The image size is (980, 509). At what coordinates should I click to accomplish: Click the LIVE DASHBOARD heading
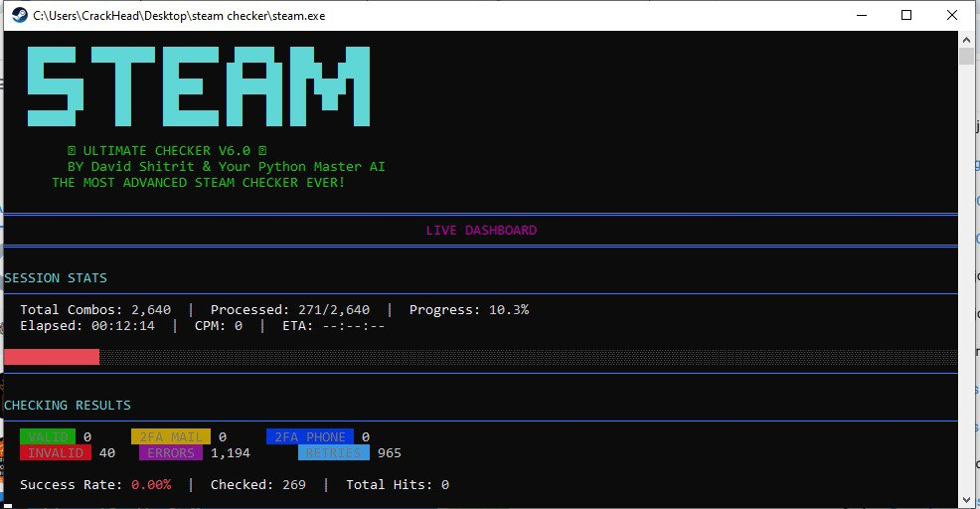click(x=481, y=230)
